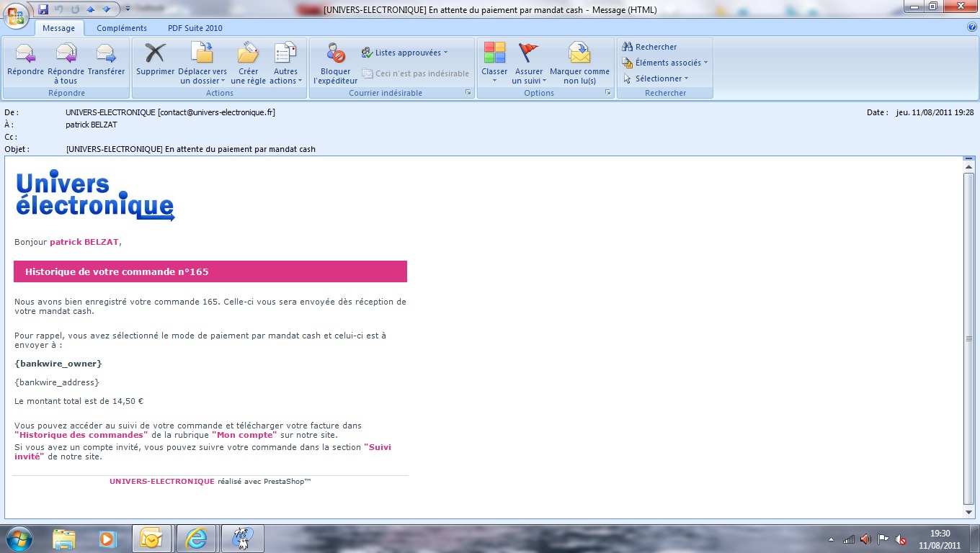The width and height of the screenshot is (980, 553).
Task: Click the date "jeu. 11/08/2011 19:28"
Action: point(935,112)
